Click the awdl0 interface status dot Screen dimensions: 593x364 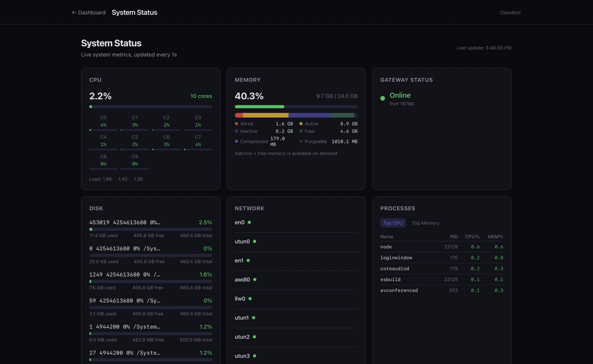pos(255,280)
